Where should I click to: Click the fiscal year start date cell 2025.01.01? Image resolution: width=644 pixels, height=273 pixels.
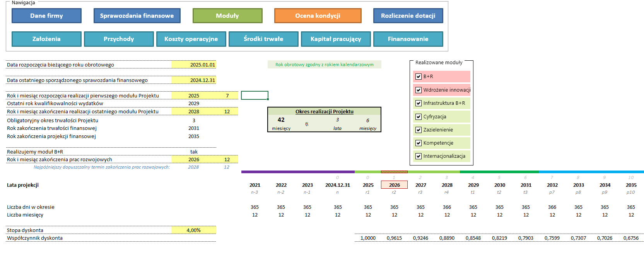194,65
